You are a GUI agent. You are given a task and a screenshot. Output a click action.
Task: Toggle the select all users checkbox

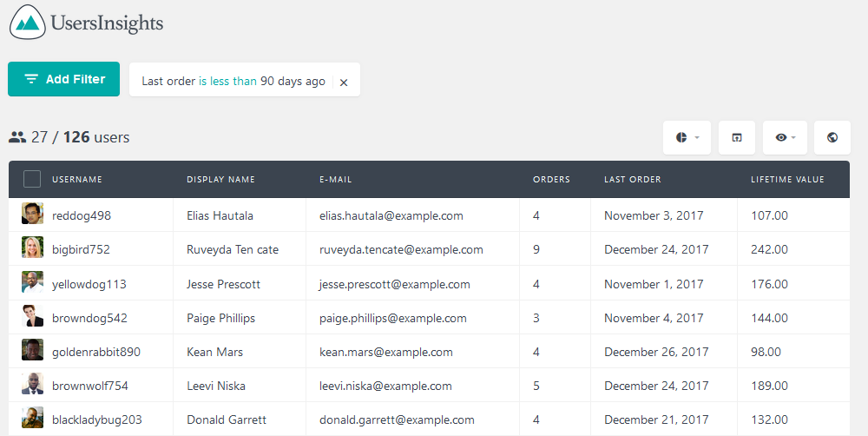pos(32,180)
